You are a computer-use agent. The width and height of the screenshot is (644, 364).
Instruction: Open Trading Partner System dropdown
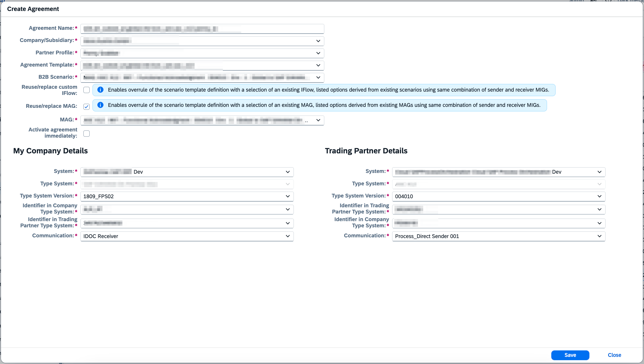[x=599, y=172]
